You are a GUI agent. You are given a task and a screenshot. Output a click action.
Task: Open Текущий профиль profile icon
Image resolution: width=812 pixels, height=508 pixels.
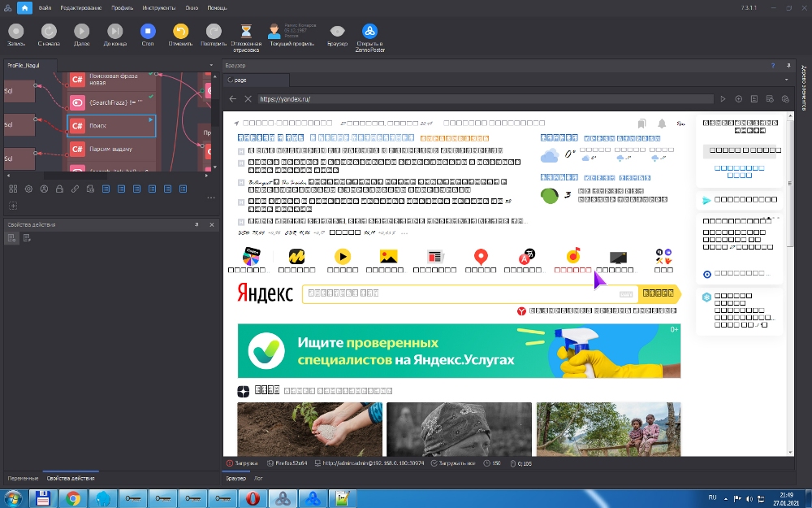274,32
